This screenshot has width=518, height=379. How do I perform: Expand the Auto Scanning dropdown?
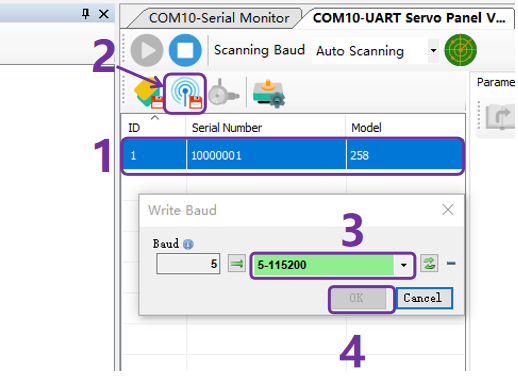433,51
